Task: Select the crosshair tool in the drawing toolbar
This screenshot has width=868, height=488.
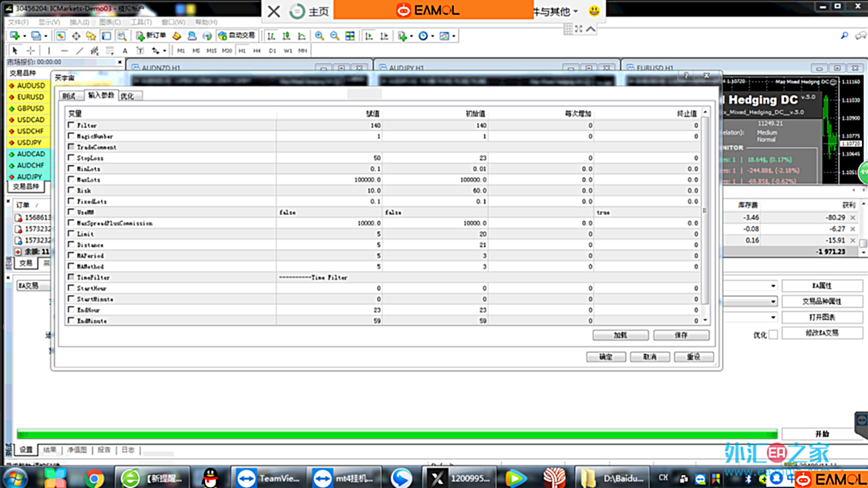Action: click(x=31, y=51)
